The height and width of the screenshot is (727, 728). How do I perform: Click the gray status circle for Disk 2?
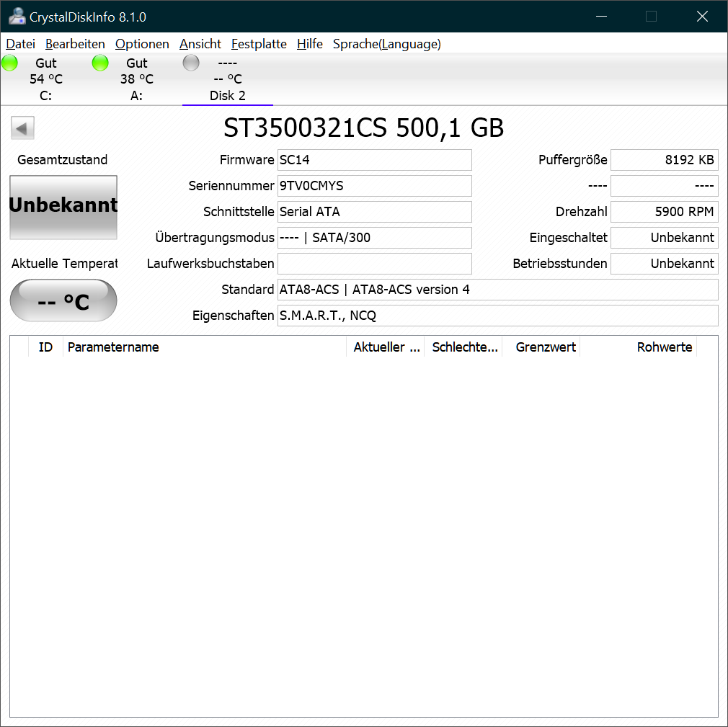191,63
